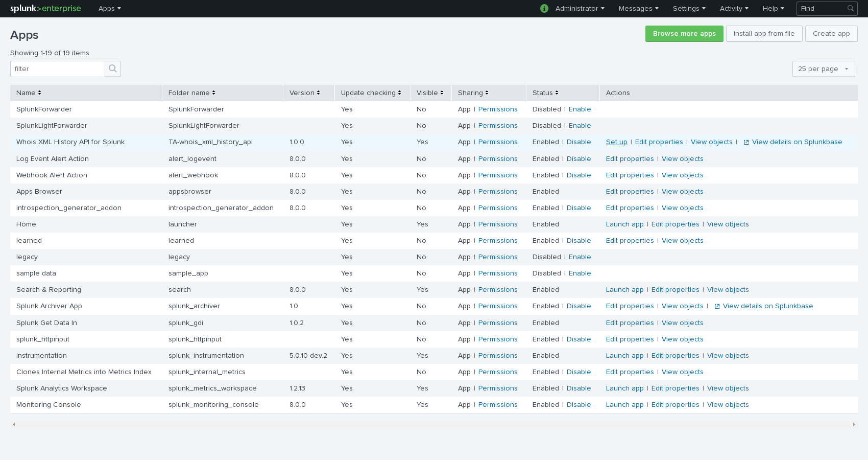Focus the filter text field
This screenshot has width=868, height=460.
point(58,68)
